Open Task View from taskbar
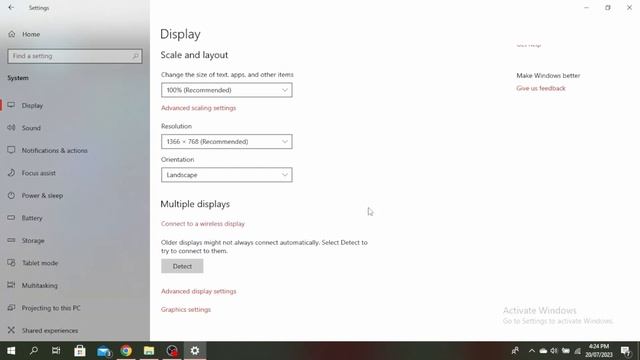Viewport: 640px width, 360px height. [56, 351]
